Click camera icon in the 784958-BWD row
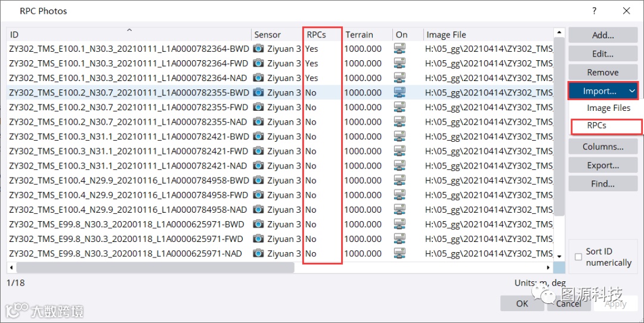Image resolution: width=644 pixels, height=323 pixels. (258, 181)
